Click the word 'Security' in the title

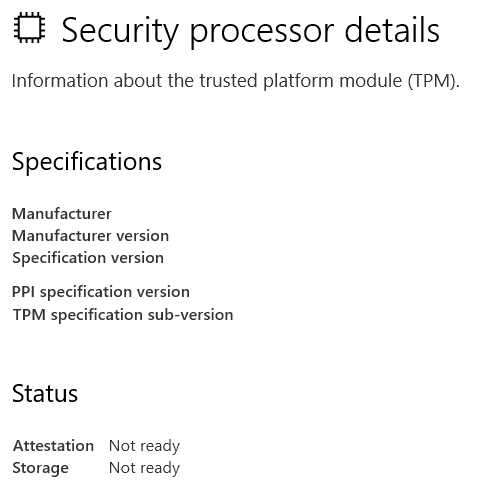tap(120, 32)
